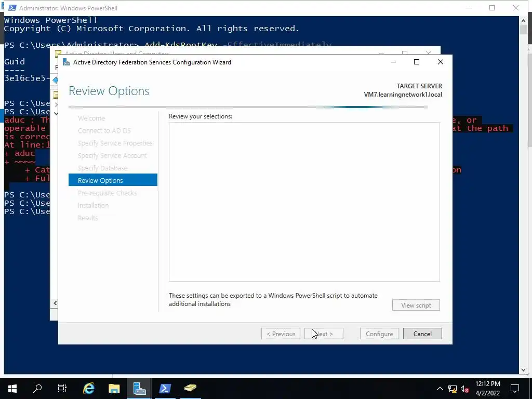Click inside the Review your selections box
The width and height of the screenshot is (532, 399).
coord(304,202)
